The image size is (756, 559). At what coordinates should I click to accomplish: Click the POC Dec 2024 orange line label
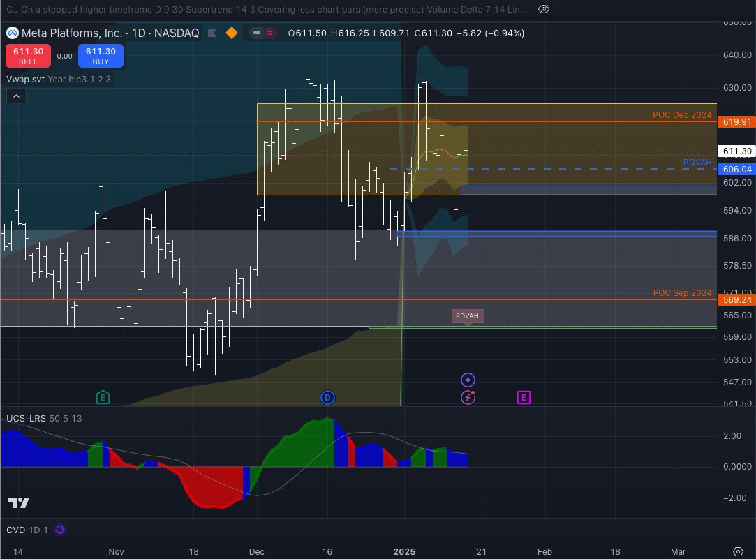[681, 115]
